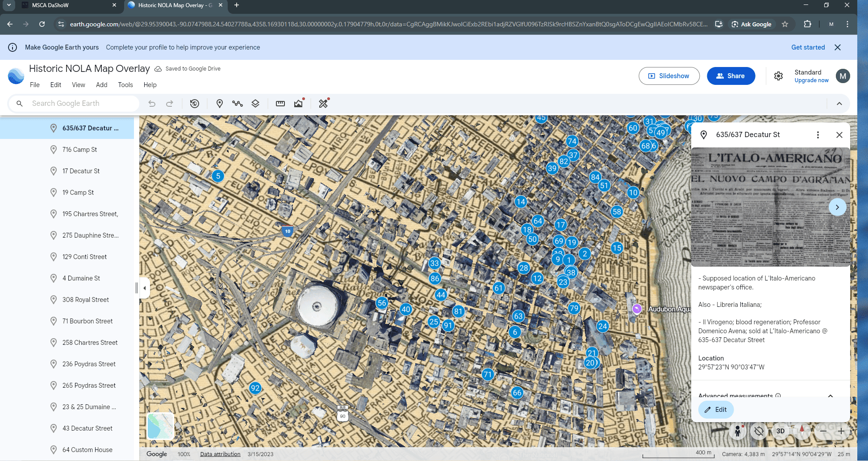Collapse the Advanced measurements section
Viewport: 868px width, 461px height.
[x=830, y=396]
